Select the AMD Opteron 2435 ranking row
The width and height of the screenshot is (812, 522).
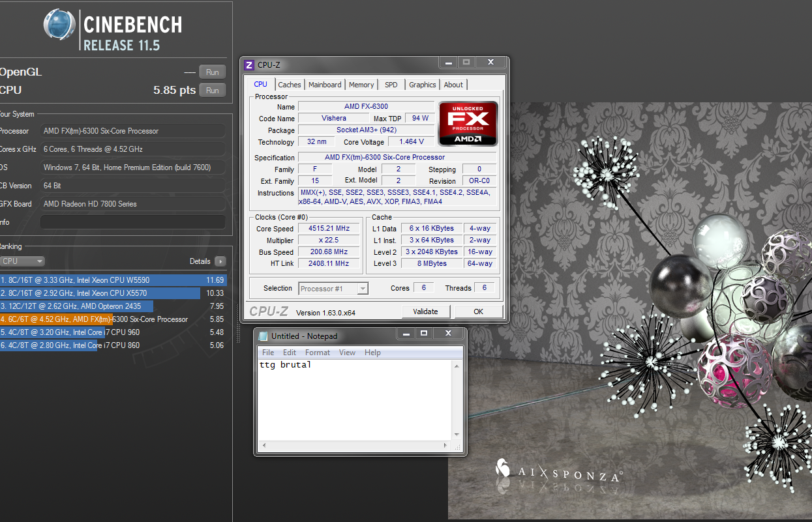point(113,306)
